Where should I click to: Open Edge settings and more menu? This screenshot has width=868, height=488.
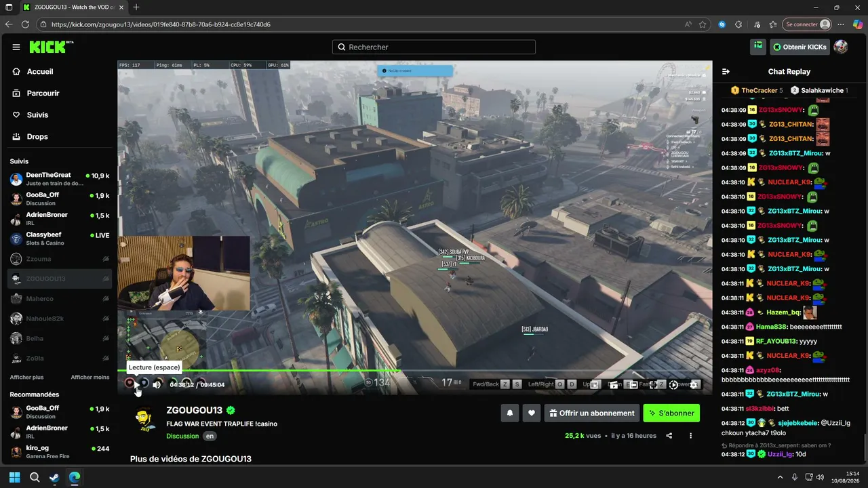[842, 24]
